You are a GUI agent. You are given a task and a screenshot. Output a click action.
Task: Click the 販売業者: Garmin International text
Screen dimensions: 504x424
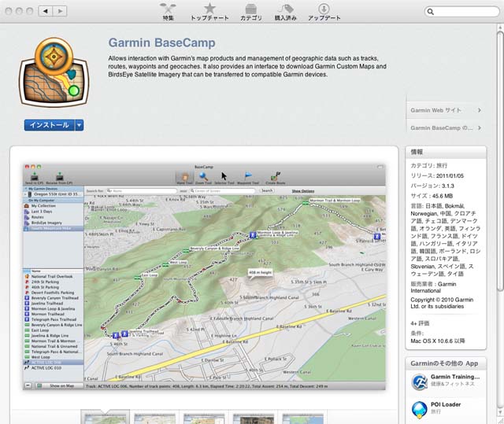click(x=433, y=287)
